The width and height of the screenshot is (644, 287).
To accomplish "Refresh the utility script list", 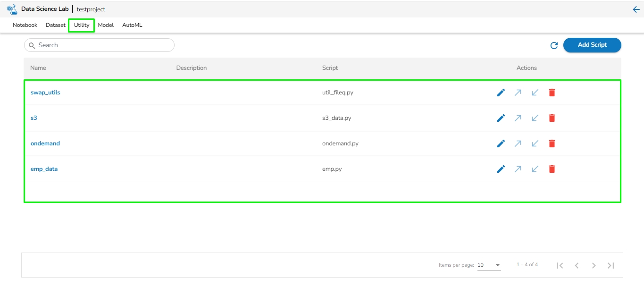I will coord(554,45).
